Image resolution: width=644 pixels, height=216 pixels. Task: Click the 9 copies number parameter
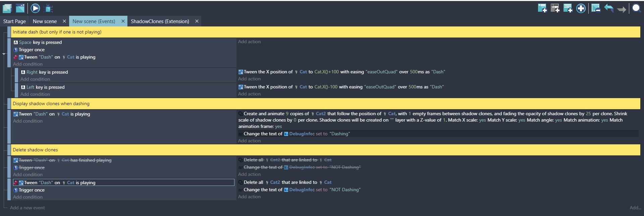click(x=287, y=114)
